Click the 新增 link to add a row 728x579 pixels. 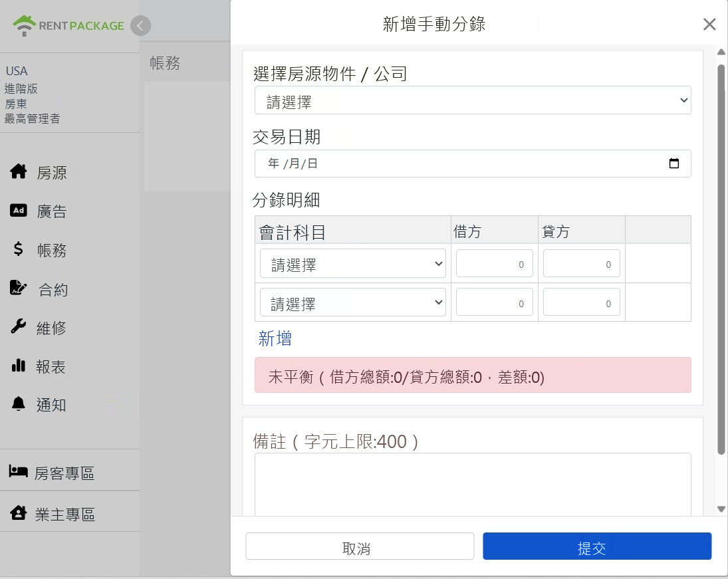275,338
